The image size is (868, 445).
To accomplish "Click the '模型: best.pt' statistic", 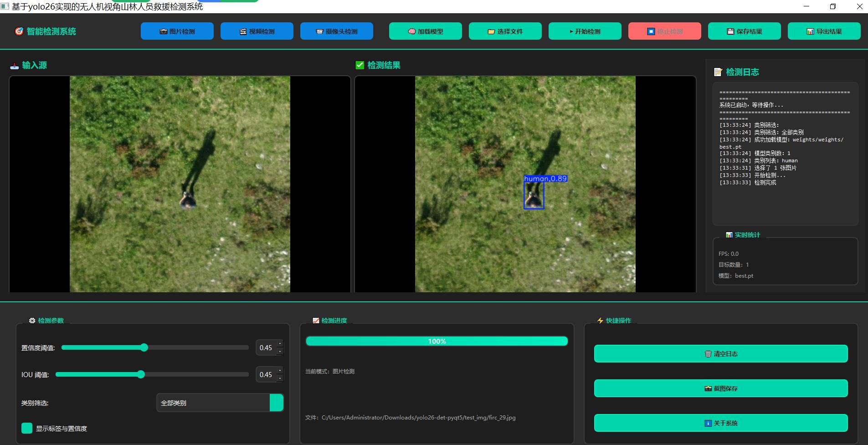I will 736,276.
